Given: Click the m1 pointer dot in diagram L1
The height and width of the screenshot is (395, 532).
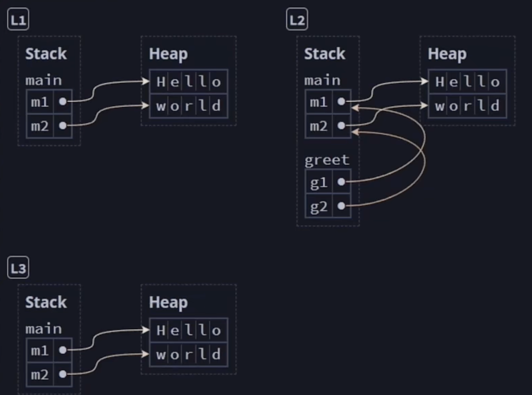Looking at the screenshot, I should (x=63, y=101).
